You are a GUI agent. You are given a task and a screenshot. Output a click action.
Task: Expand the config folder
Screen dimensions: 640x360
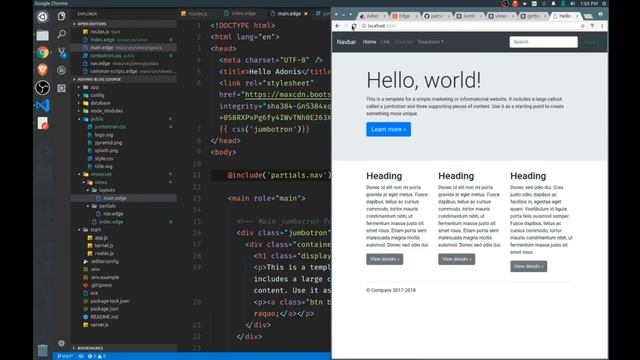pos(97,95)
